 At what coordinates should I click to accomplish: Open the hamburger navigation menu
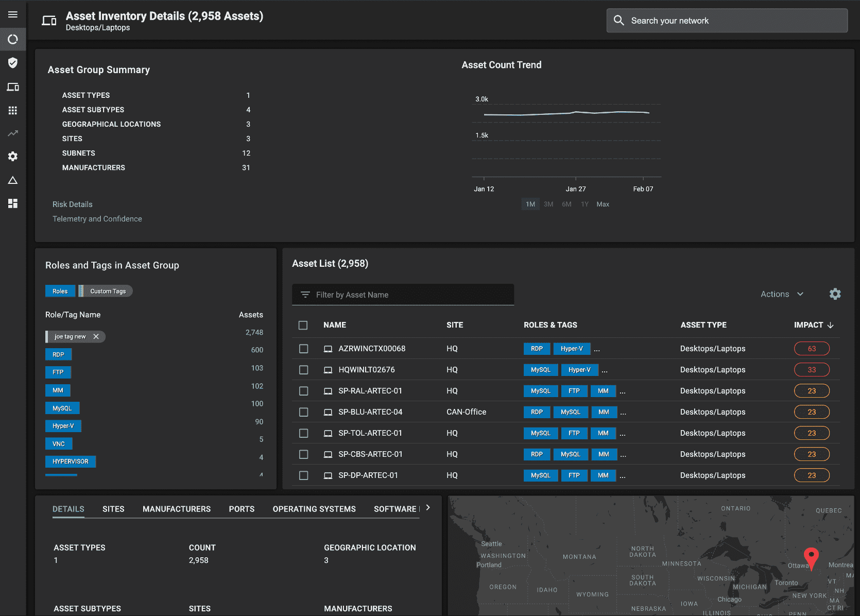coord(13,14)
